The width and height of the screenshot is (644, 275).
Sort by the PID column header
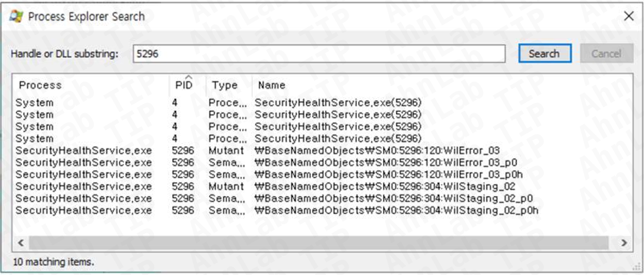click(x=187, y=85)
